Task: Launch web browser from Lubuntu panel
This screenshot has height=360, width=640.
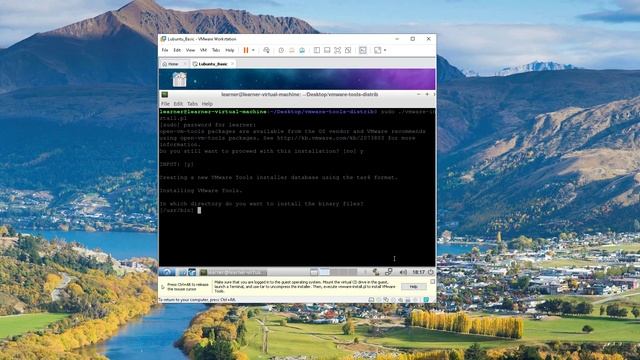Action: click(x=192, y=272)
